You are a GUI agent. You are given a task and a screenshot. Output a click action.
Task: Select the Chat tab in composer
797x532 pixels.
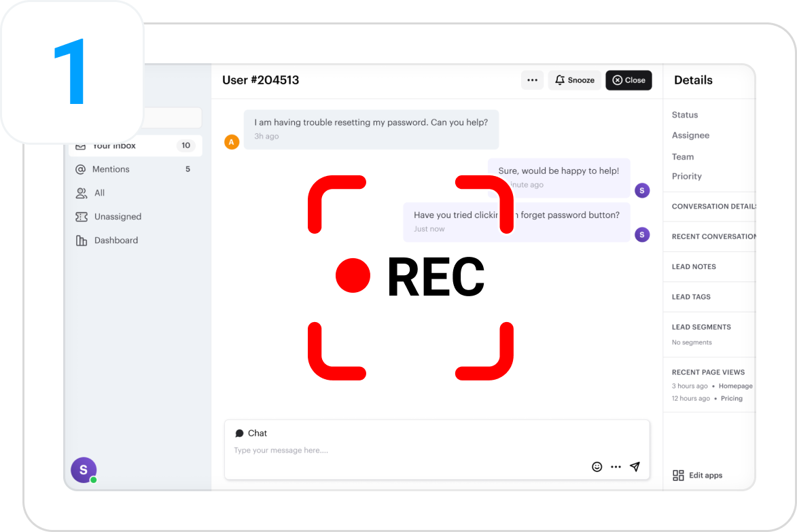[251, 433]
